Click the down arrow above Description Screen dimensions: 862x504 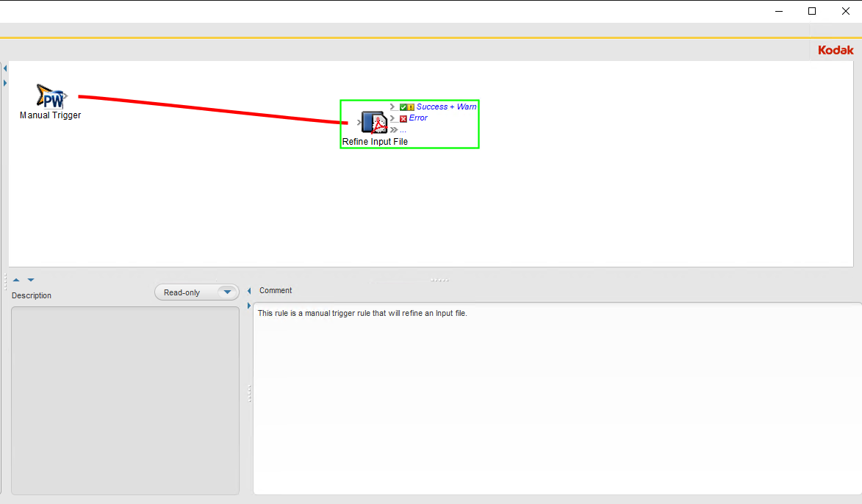click(31, 280)
